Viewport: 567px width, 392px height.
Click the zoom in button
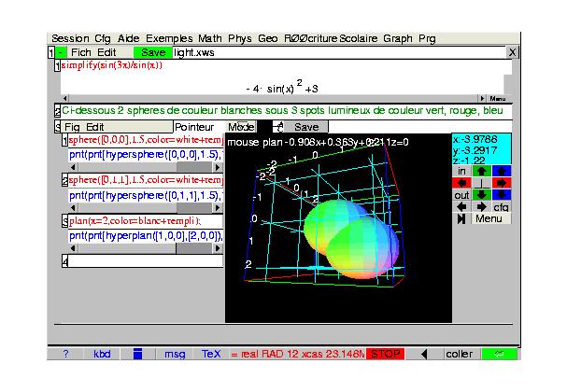tap(461, 171)
